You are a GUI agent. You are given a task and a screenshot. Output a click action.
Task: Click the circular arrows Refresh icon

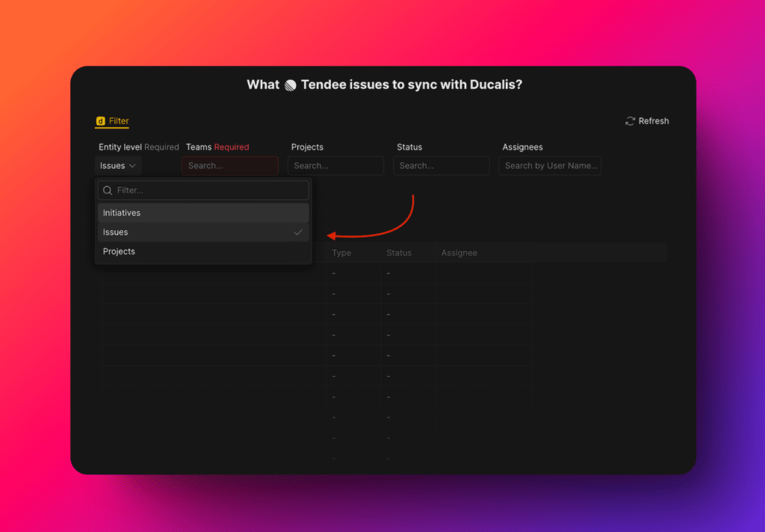pyautogui.click(x=631, y=121)
